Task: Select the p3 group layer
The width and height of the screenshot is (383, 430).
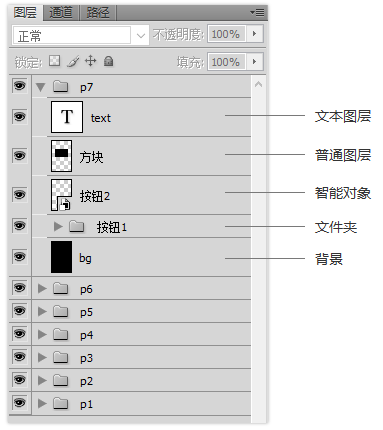Action: (x=142, y=357)
